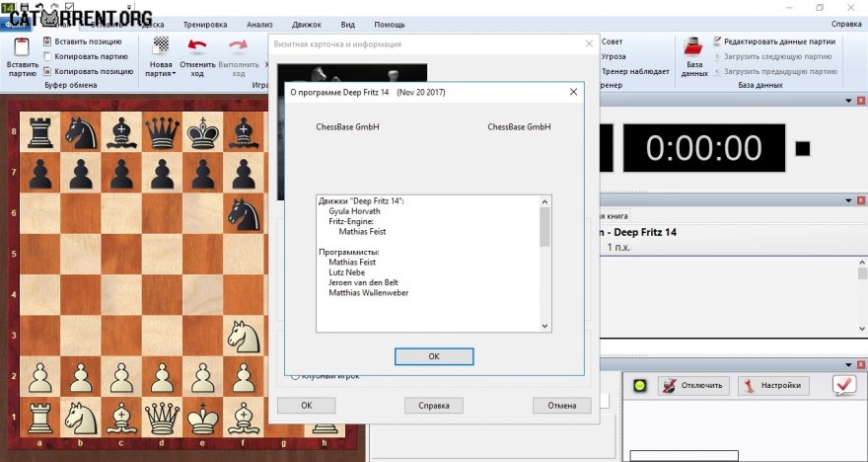Viewport: 868px width, 462px height.
Task: Click the Вставить партию clipboard icon
Action: click(22, 46)
